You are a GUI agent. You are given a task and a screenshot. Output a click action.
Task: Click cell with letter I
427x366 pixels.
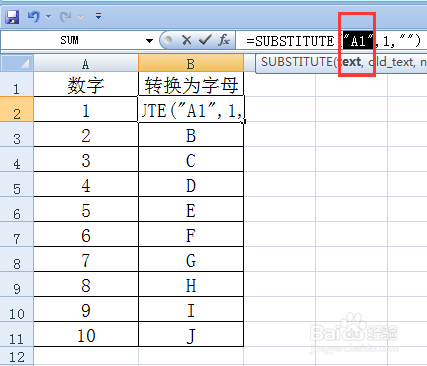[x=191, y=309]
